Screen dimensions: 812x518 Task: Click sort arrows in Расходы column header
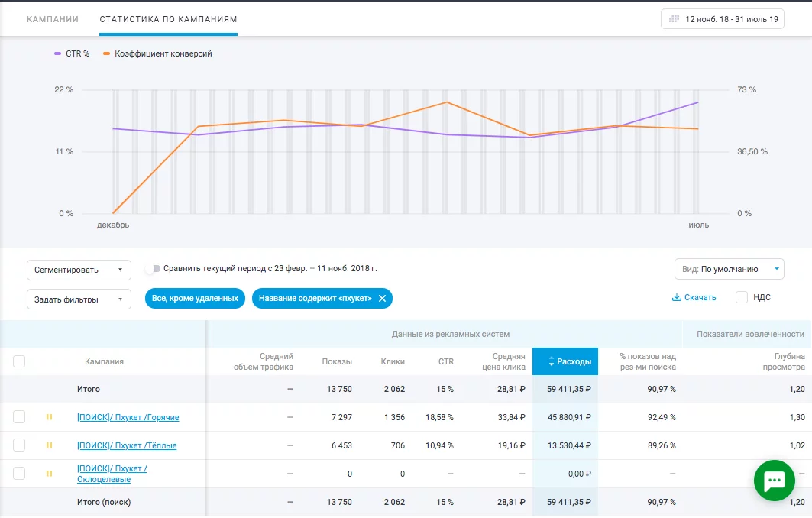coord(552,362)
